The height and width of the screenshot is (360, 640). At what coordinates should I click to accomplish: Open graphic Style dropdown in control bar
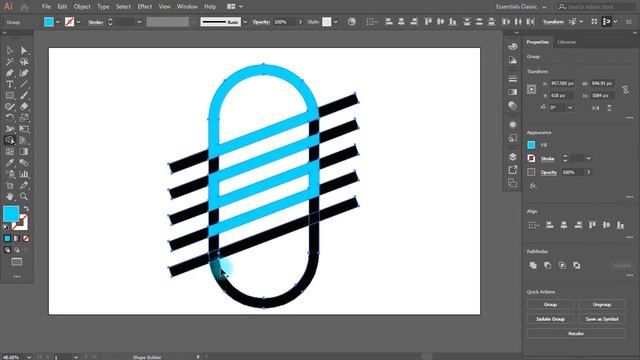coord(335,22)
